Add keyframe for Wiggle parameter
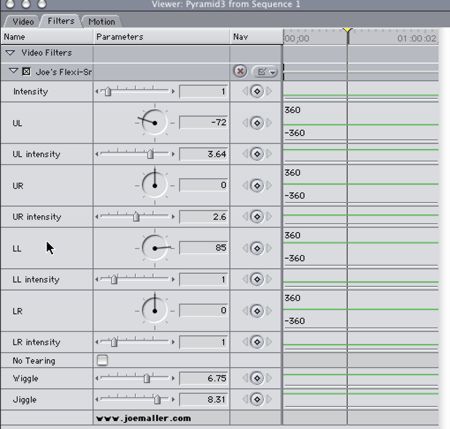Viewport: 450px width, 429px height. click(x=257, y=378)
